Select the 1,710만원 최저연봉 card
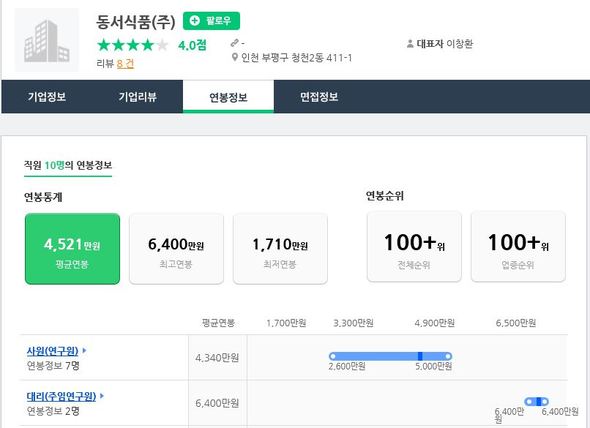Image resolution: width=590 pixels, height=428 pixels. click(x=280, y=249)
